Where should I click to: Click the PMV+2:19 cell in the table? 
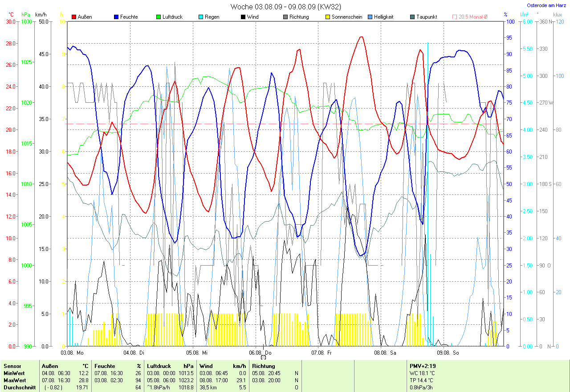(x=423, y=366)
